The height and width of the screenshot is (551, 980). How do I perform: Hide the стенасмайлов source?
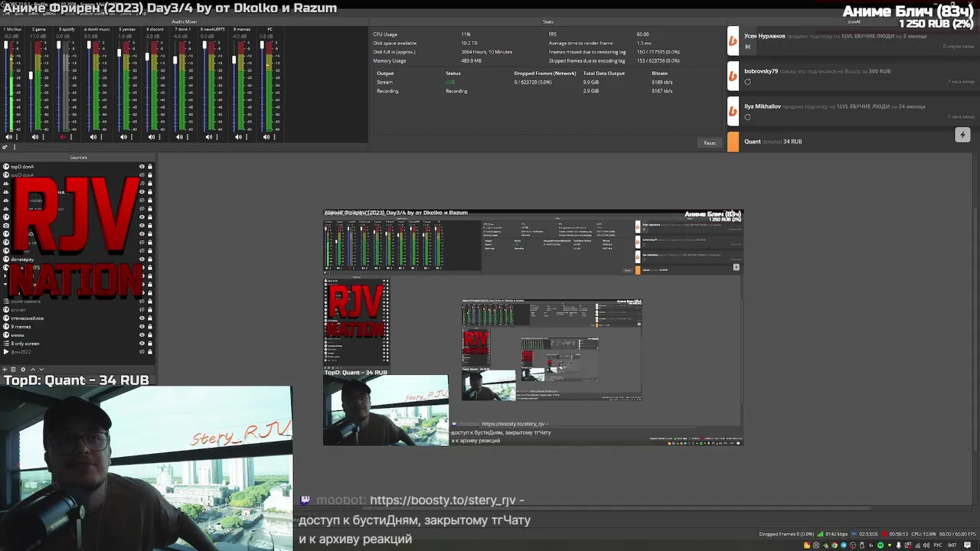pos(142,318)
